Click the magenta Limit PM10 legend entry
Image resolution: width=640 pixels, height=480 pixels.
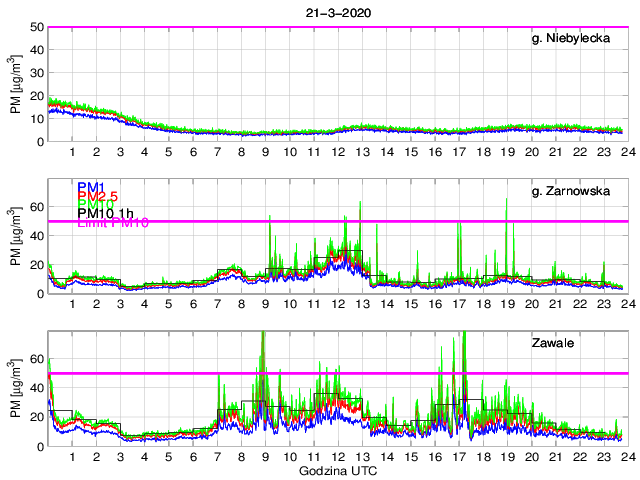point(113,223)
